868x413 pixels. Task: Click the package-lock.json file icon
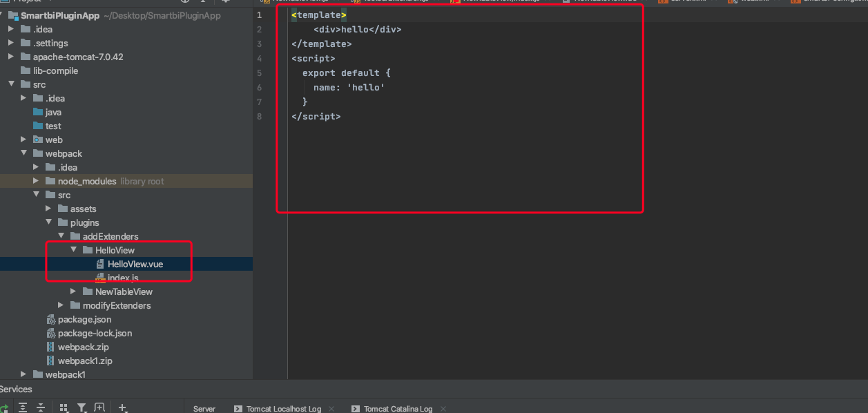(50, 333)
